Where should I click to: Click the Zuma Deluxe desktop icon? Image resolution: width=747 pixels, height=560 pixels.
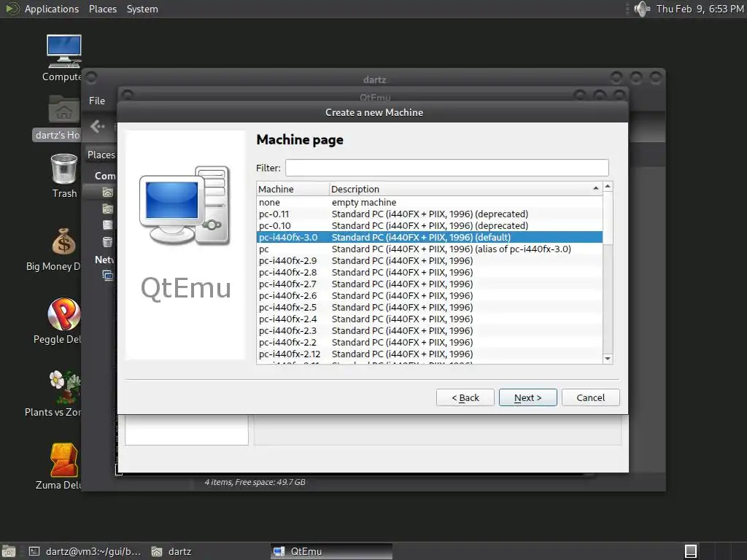point(64,460)
